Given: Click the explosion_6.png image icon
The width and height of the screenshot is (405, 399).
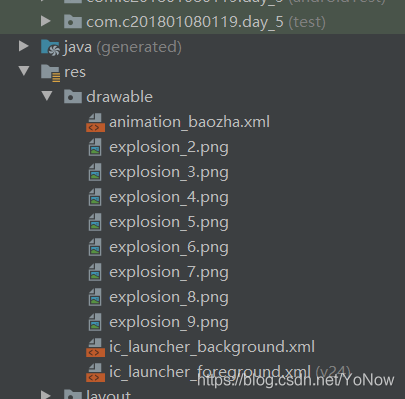Looking at the screenshot, I should point(95,247).
